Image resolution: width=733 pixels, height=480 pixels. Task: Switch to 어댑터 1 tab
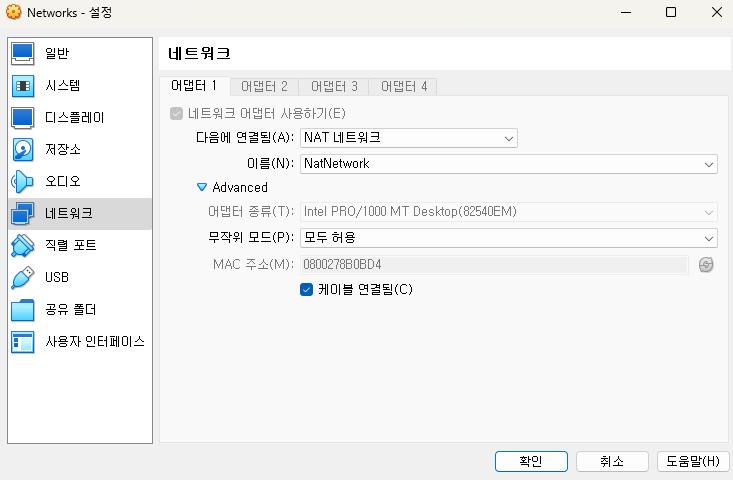point(194,86)
